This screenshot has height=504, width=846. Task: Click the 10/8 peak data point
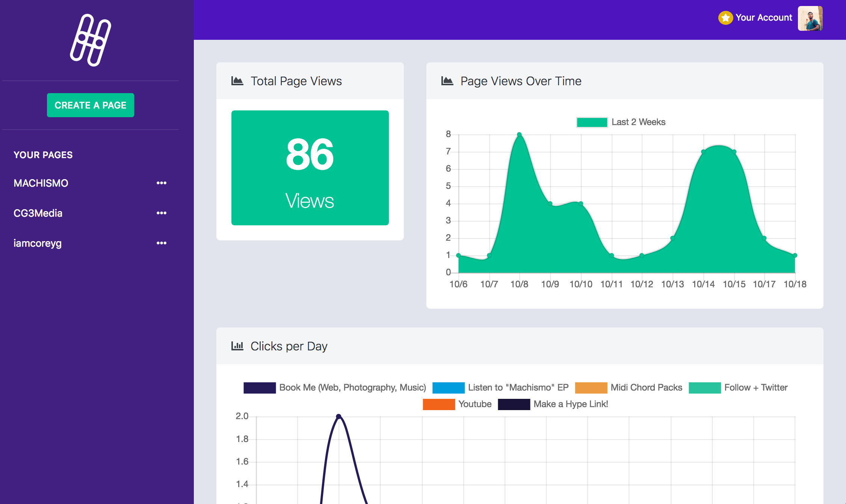click(519, 134)
